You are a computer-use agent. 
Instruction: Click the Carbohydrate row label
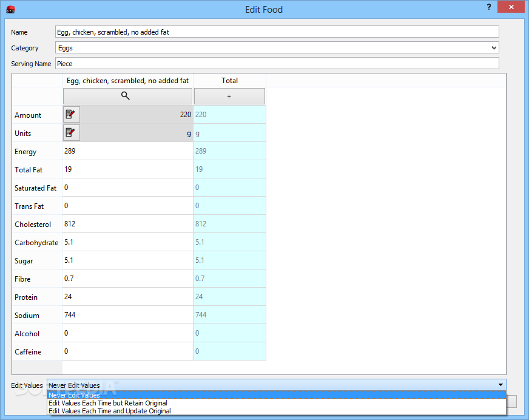[37, 243]
